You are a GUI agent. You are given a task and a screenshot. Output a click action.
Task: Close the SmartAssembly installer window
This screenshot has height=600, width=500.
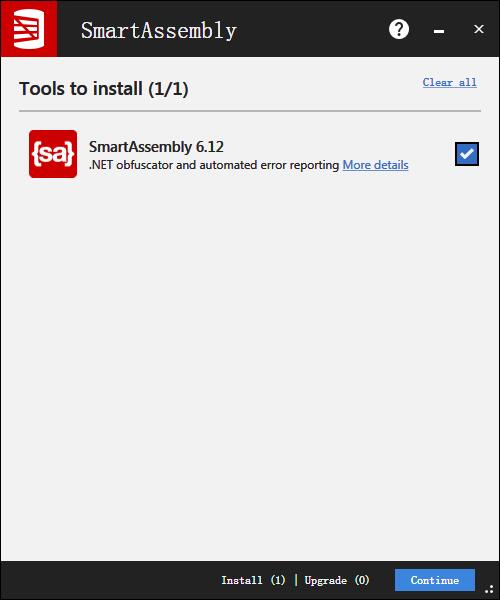[x=478, y=29]
